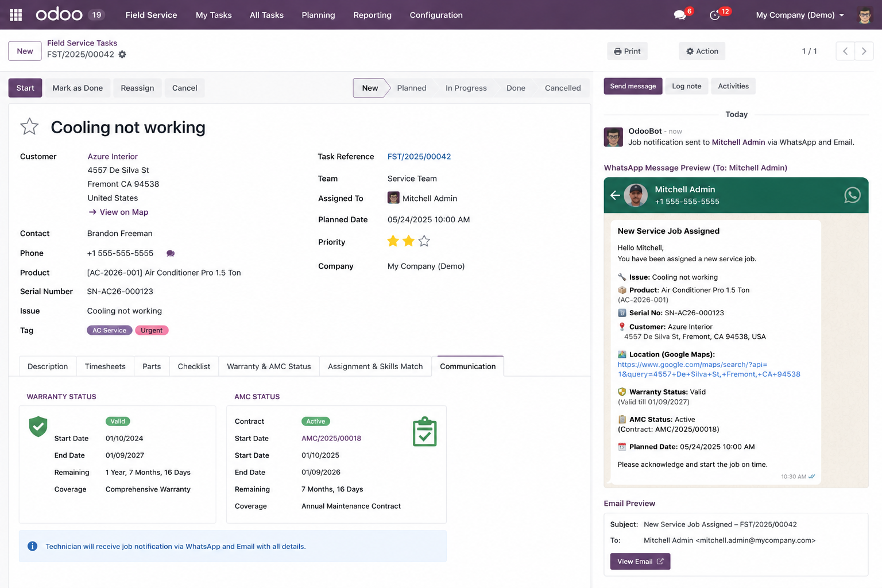
Task: Click the SMS icon next to phone number
Action: [x=171, y=253]
